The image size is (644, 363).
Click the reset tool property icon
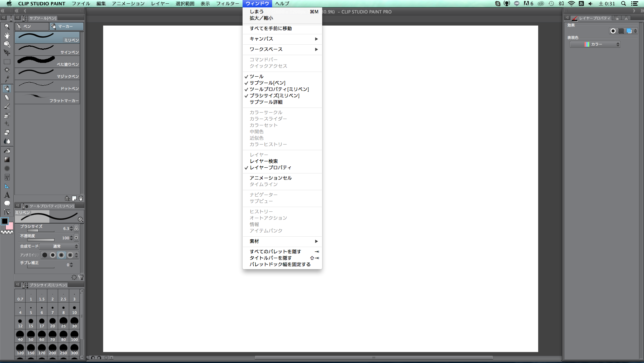74,277
